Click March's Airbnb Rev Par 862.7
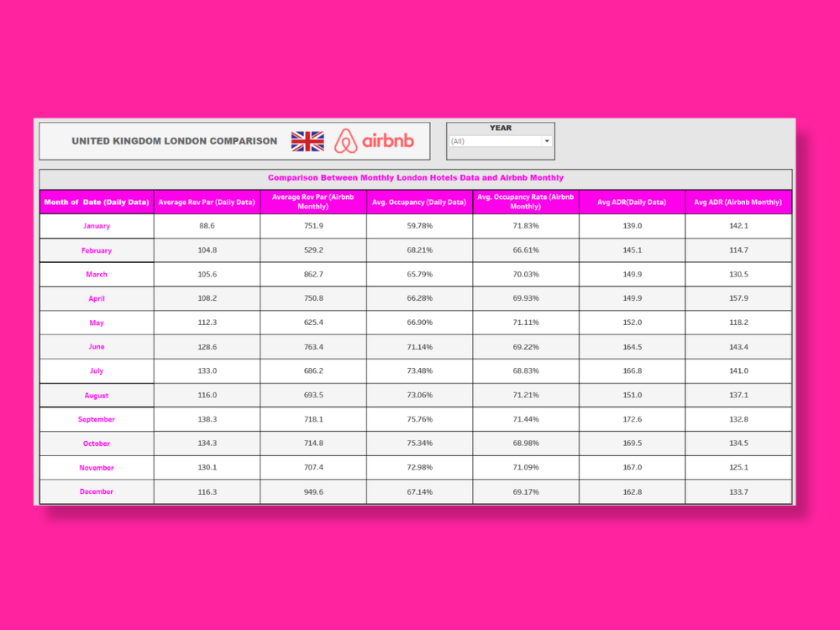 pyautogui.click(x=313, y=275)
